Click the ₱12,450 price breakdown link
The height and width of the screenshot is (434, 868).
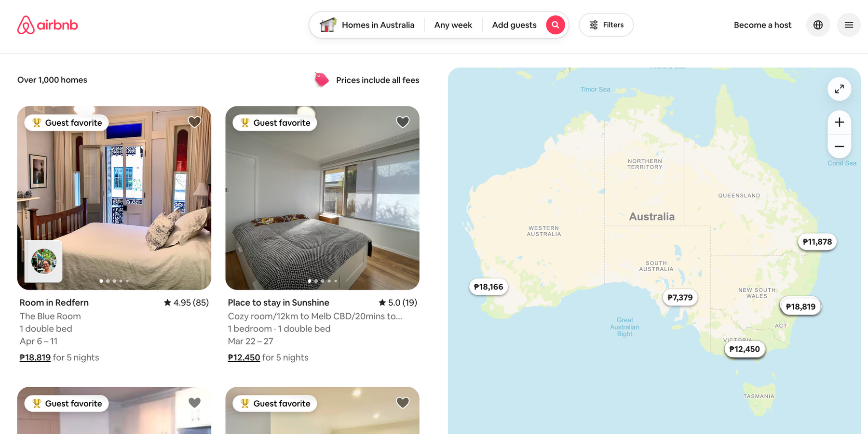(x=244, y=357)
